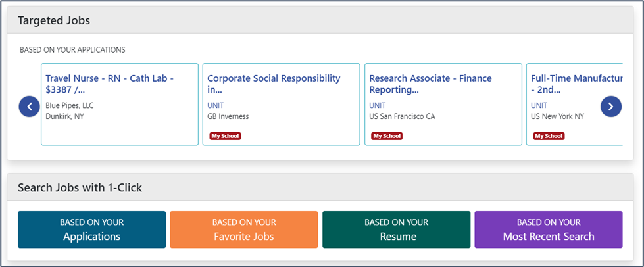Screen dimensions: 644x267
Task: Click My School badge under US San Francisco CA
Action: click(x=387, y=136)
